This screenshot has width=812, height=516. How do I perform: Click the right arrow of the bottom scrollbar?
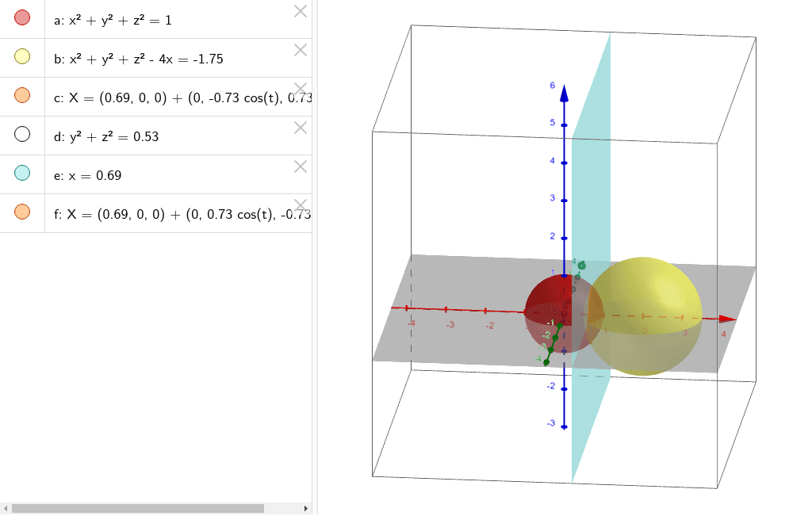tap(305, 507)
